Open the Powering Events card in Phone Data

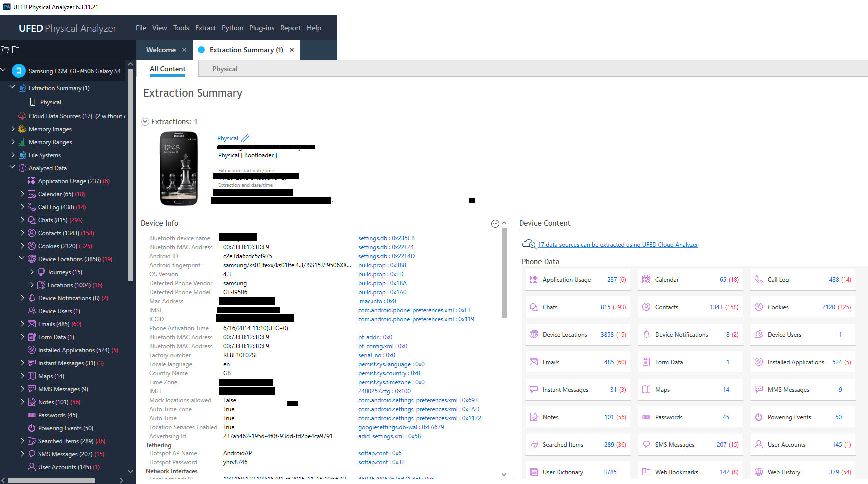pyautogui.click(x=803, y=417)
